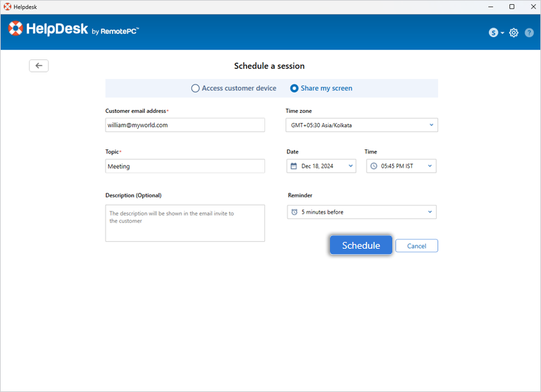
Task: Open the Reminder dropdown list
Action: tap(430, 212)
